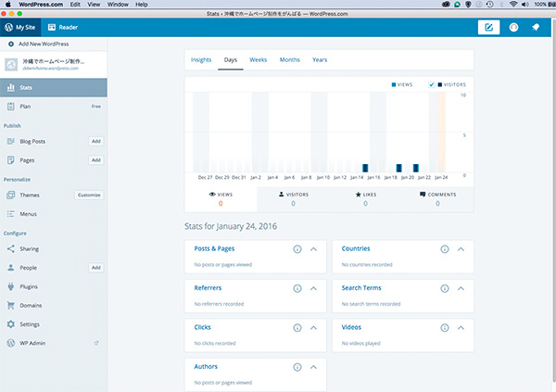Toggle the Visitors checkbox in chart legend

[x=432, y=84]
